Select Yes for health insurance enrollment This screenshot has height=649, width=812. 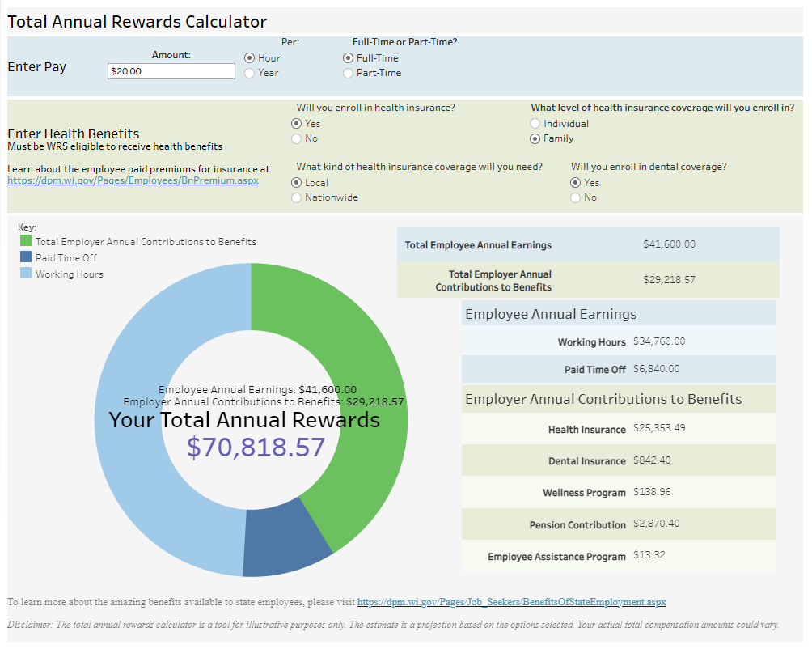point(297,124)
